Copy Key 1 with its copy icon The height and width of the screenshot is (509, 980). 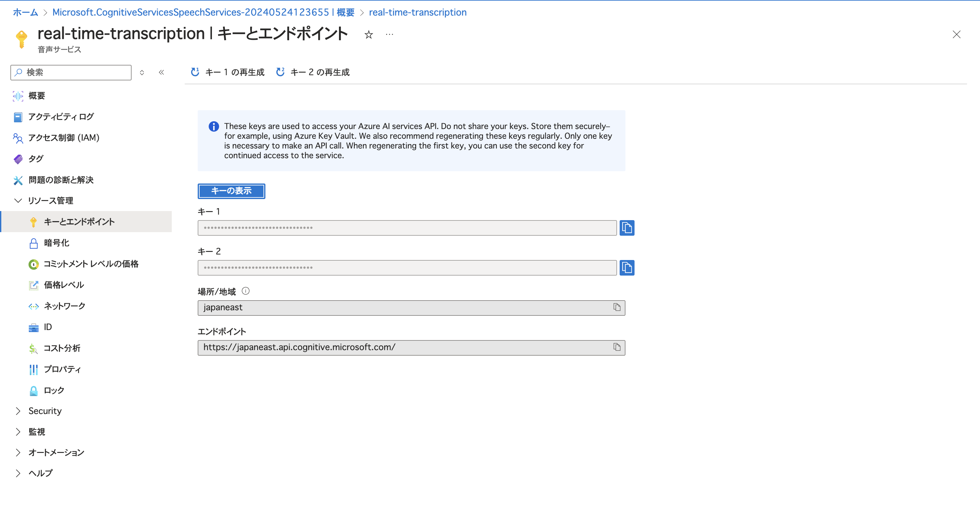[626, 228]
